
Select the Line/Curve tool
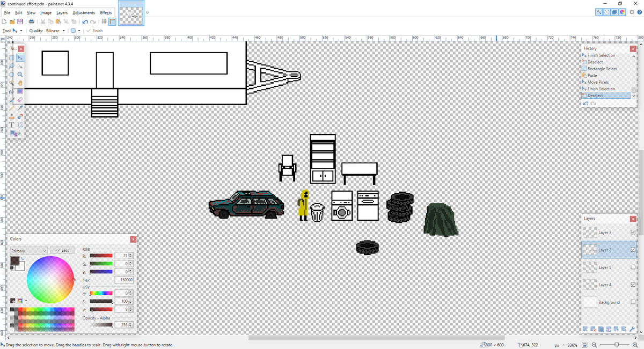(x=20, y=125)
